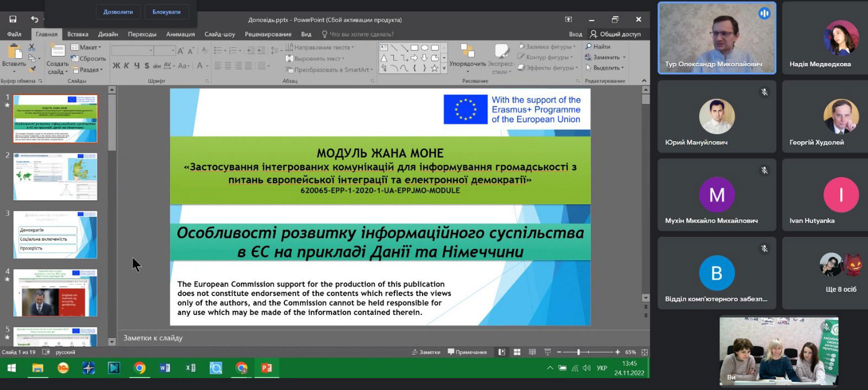Open Word from the Windows taskbar
This screenshot has height=390, width=868.
(x=165, y=368)
